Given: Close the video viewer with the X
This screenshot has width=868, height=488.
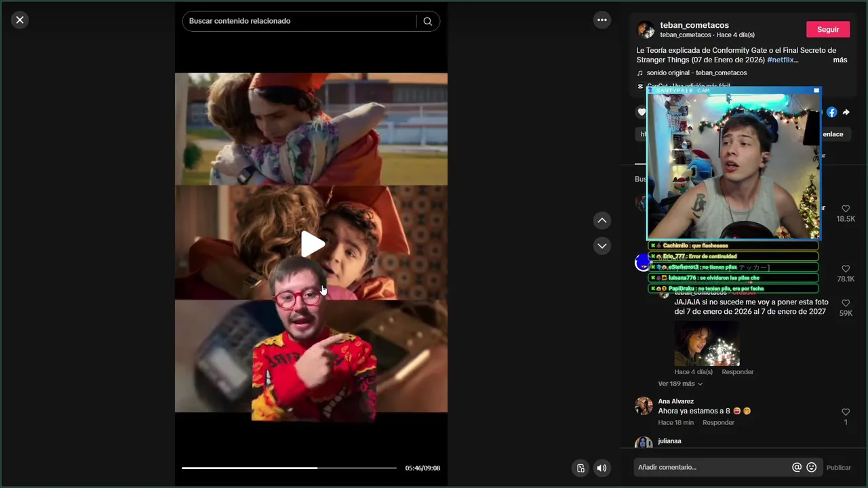Looking at the screenshot, I should [x=20, y=20].
